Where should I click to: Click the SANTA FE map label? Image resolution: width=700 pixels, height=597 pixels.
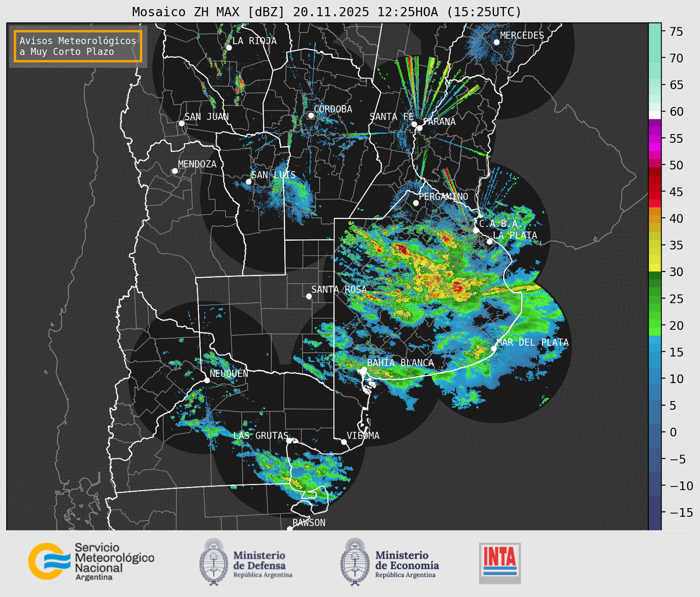click(x=392, y=117)
